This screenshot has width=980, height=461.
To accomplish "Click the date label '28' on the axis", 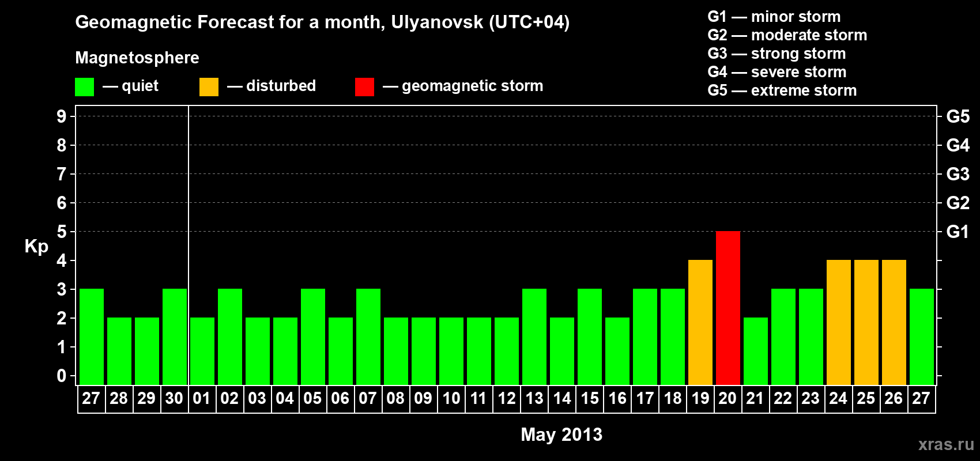I will tap(119, 399).
